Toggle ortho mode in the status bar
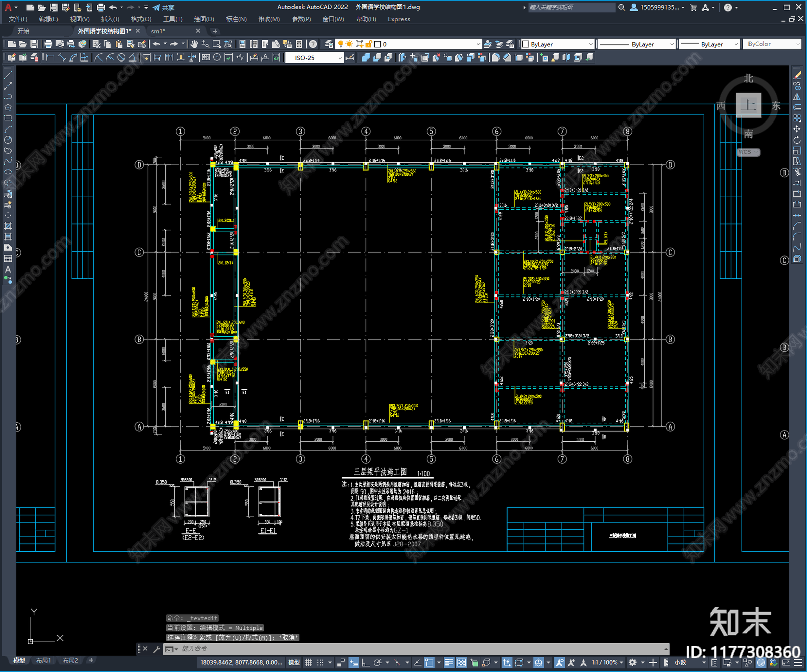This screenshot has height=672, width=807. pos(365,662)
